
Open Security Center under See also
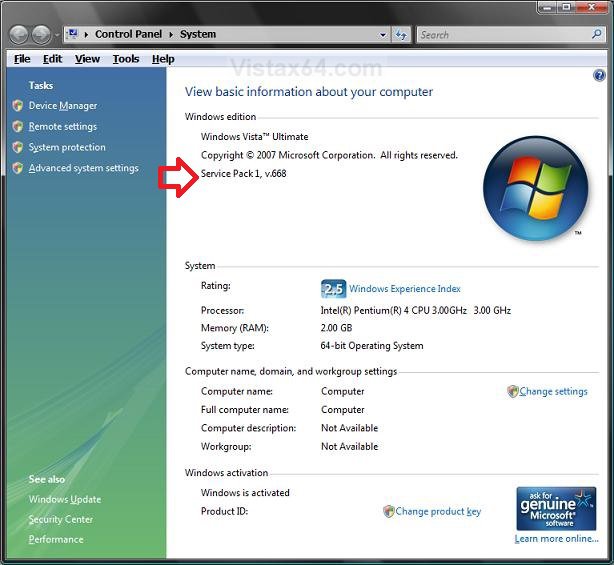tap(61, 519)
